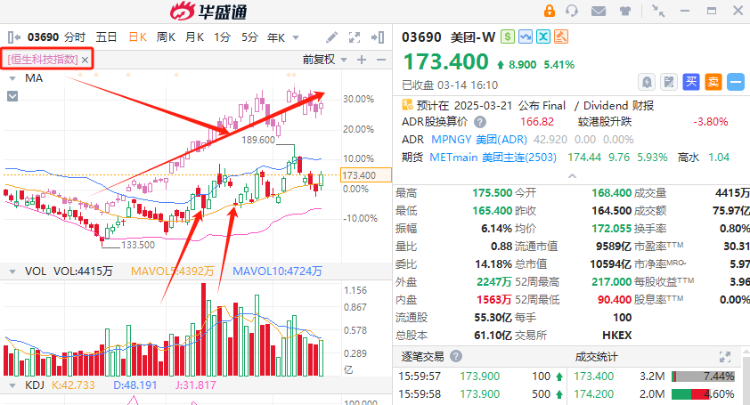Expand the 成交统计 panel icon
Screen dimensions: 750x405
[725, 357]
